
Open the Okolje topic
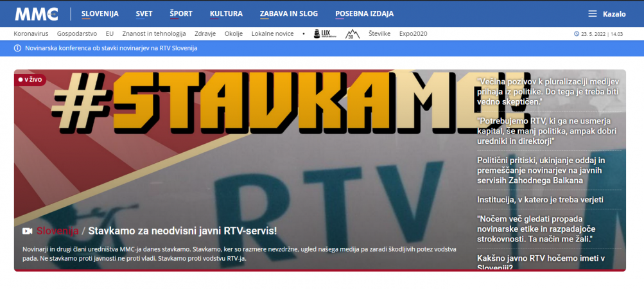pos(234,33)
